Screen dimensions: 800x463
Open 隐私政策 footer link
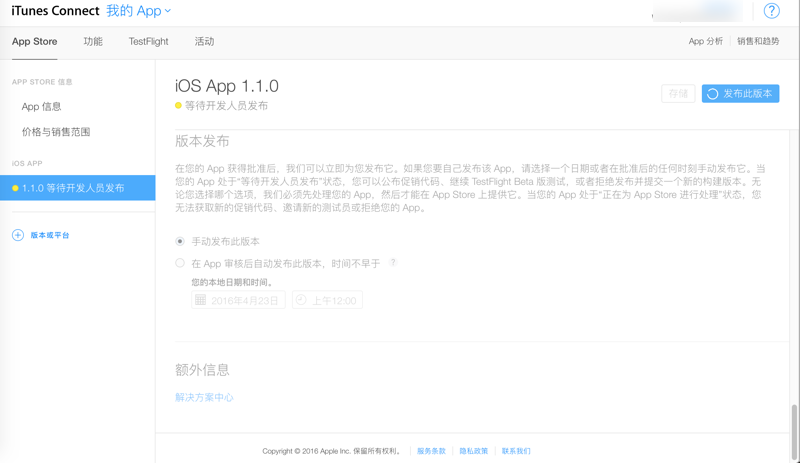(x=473, y=451)
